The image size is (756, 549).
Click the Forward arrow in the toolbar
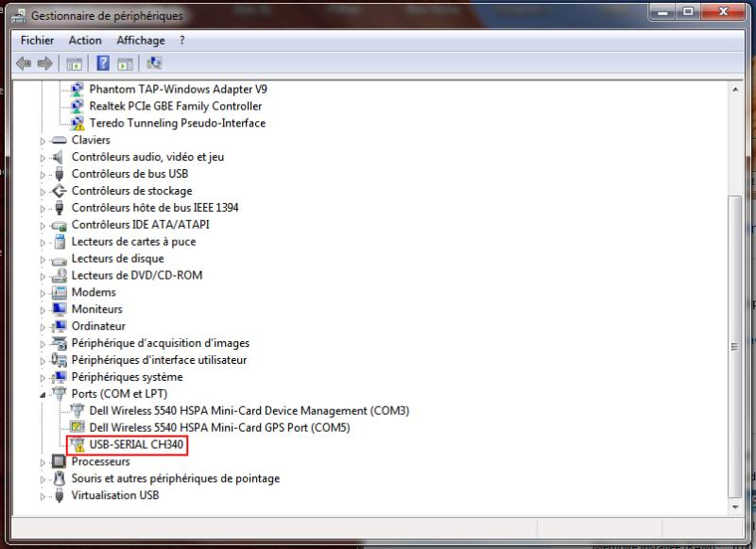pos(43,63)
